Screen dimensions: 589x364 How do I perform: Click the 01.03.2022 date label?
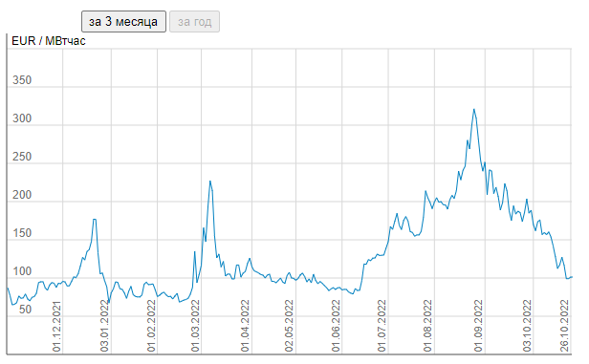point(195,327)
